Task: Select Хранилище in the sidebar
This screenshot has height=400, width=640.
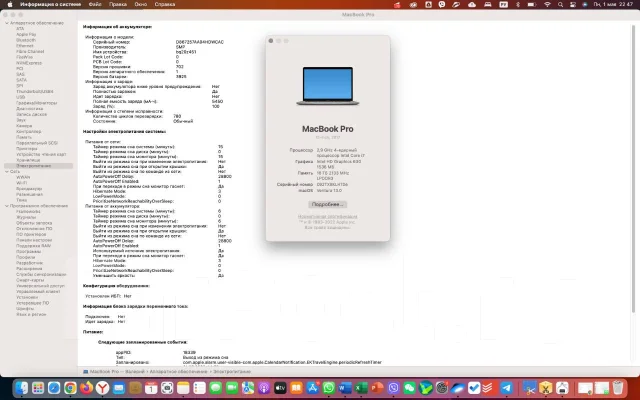Action: coord(28,160)
